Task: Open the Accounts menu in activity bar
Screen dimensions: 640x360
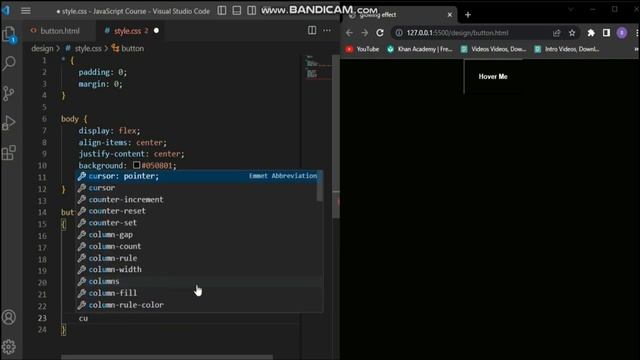Action: pos(9,317)
